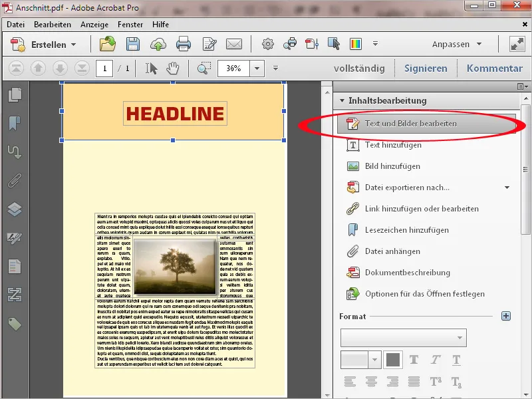532x399 pixels.
Task: Open the zoom percentage dropdown arrow
Action: tap(257, 68)
